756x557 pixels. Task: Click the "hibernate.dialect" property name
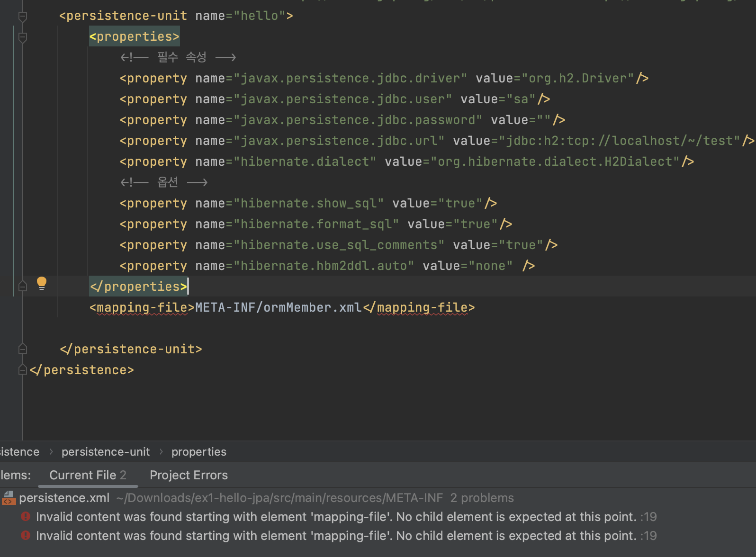[305, 162]
